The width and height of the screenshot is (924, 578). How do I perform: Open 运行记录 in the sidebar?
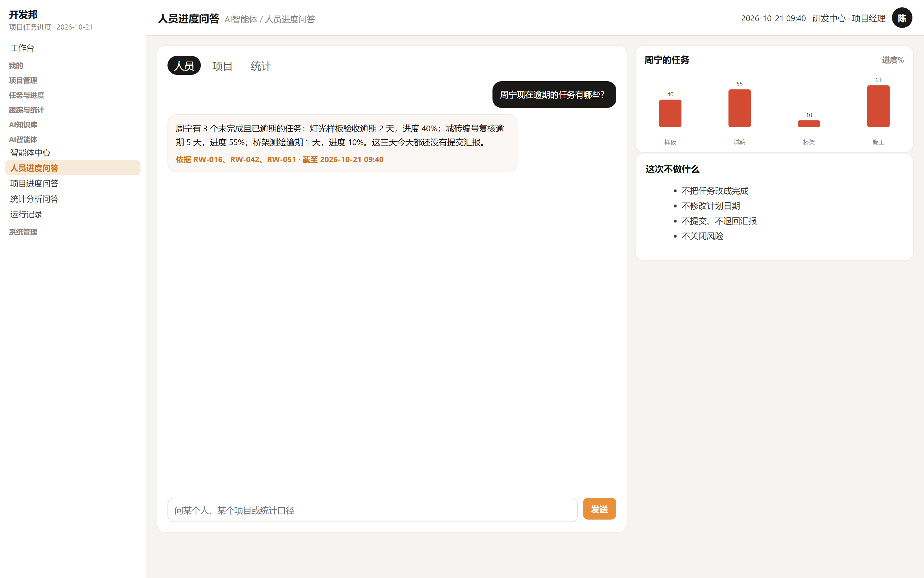(x=73, y=214)
